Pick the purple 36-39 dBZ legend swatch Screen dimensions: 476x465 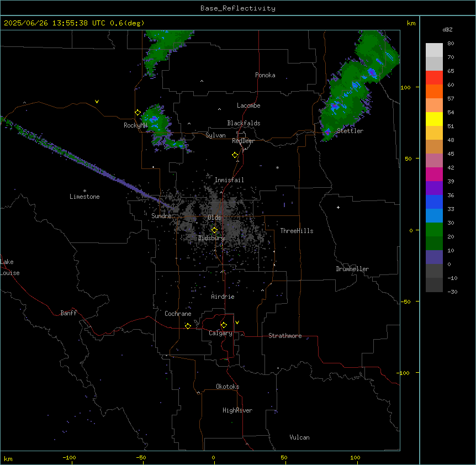(434, 188)
